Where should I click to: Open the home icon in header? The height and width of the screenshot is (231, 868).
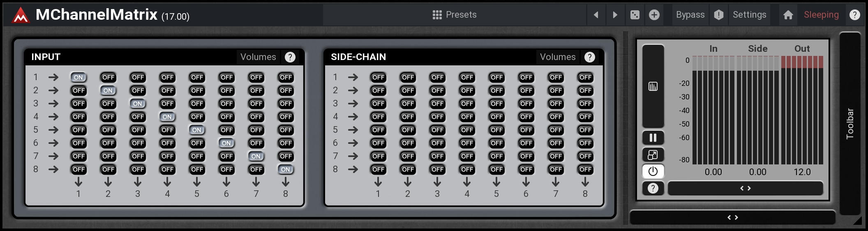[788, 15]
